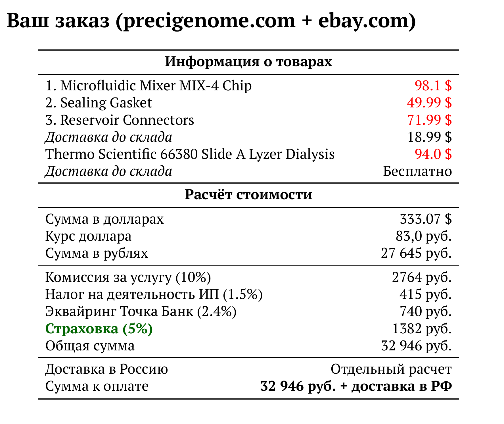Click the red price 94.0 $
Viewport: 504px width, 424px height.
[433, 154]
